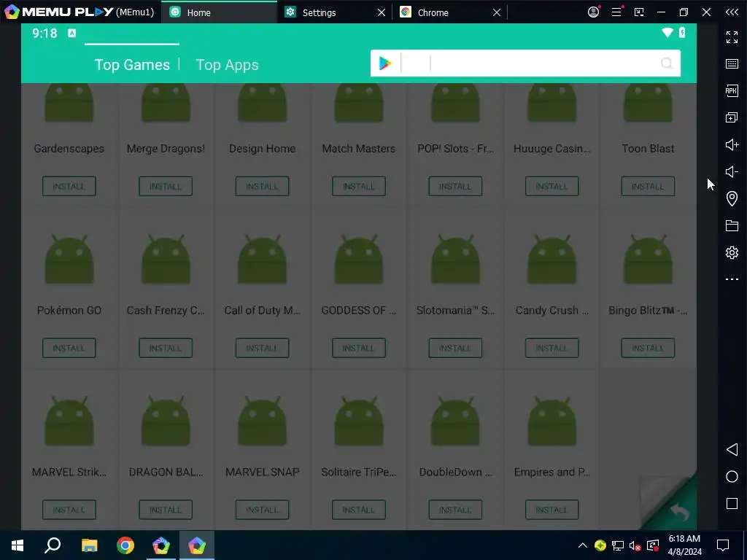Viewport: 747px width, 560px height.
Task: Open the multi-instance manager icon
Action: click(732, 117)
